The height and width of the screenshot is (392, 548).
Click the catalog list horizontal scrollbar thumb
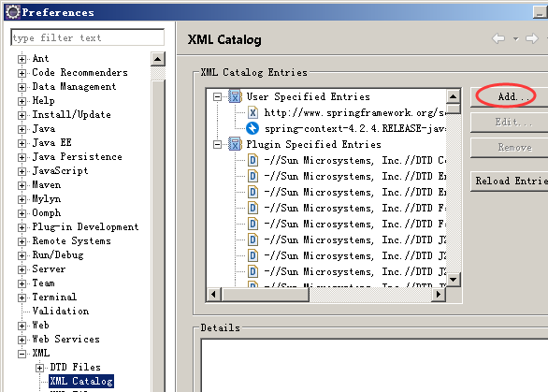(266, 295)
